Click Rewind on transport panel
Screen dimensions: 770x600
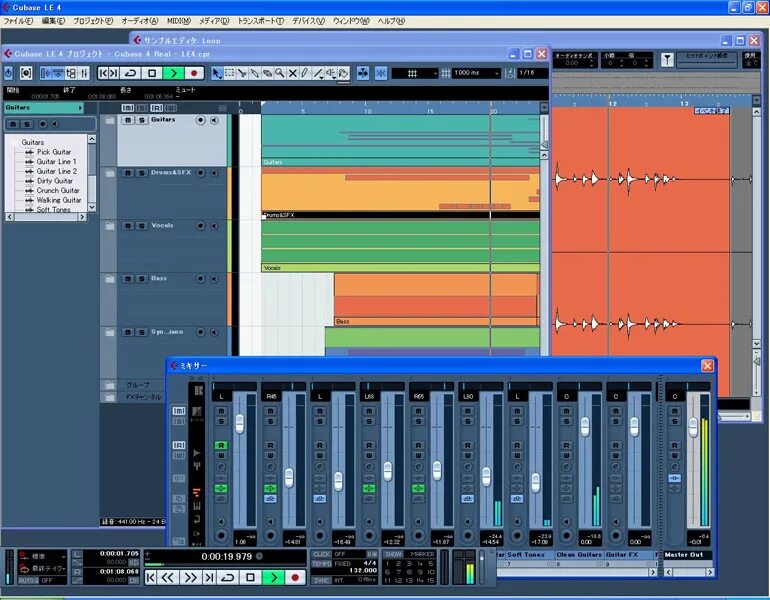coord(167,578)
